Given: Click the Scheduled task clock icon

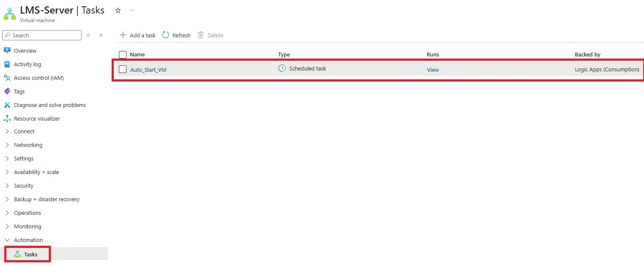Looking at the screenshot, I should pyautogui.click(x=282, y=68).
